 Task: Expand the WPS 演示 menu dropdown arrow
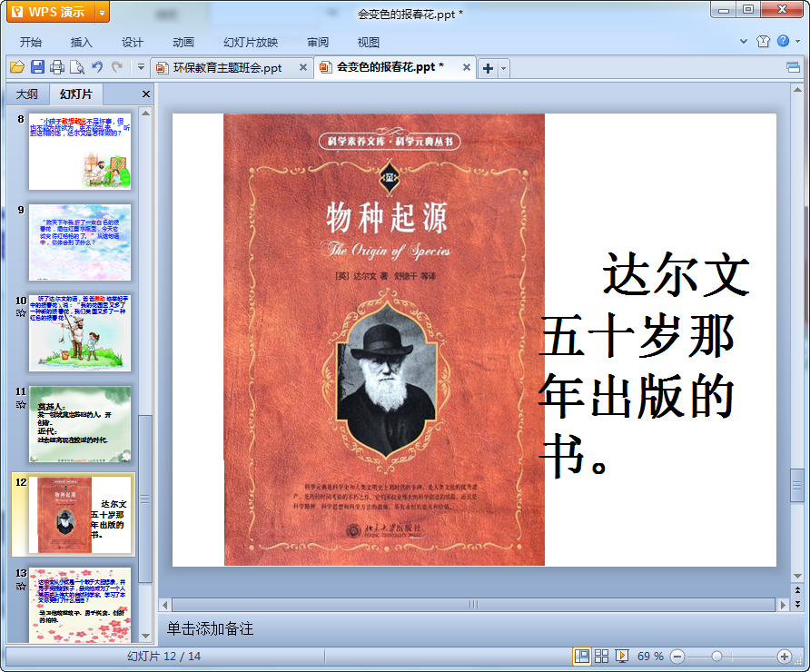(x=103, y=13)
